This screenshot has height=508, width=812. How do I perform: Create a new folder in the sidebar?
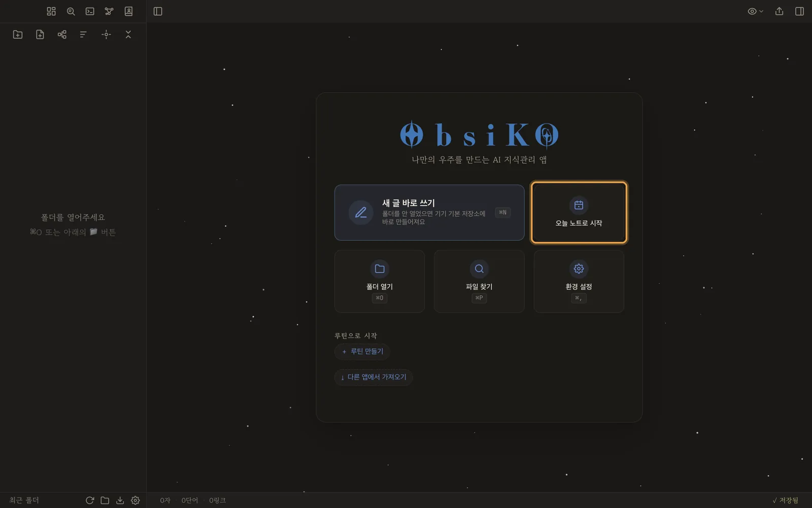(18, 35)
